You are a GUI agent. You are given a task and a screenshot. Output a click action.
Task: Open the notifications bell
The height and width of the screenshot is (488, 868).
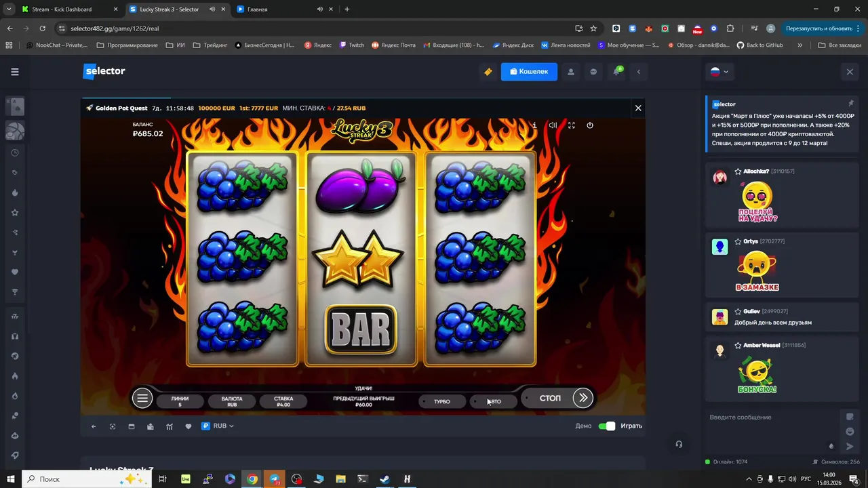(x=617, y=71)
